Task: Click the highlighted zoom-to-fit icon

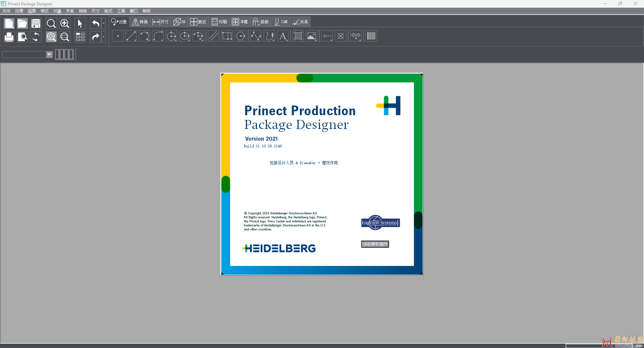Action: click(51, 37)
